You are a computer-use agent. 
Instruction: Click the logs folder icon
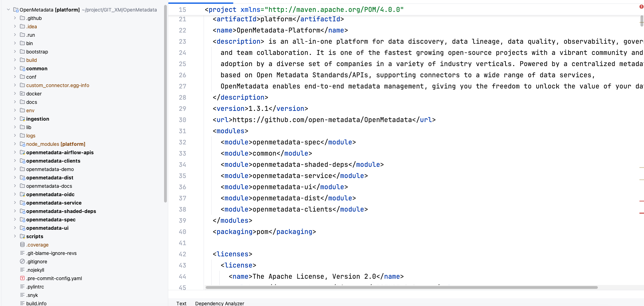pyautogui.click(x=22, y=136)
